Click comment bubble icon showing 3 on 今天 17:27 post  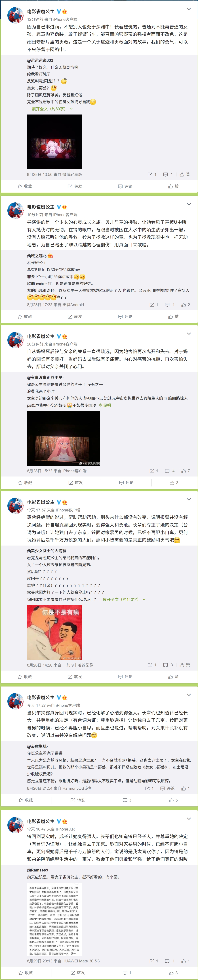click(x=127, y=800)
